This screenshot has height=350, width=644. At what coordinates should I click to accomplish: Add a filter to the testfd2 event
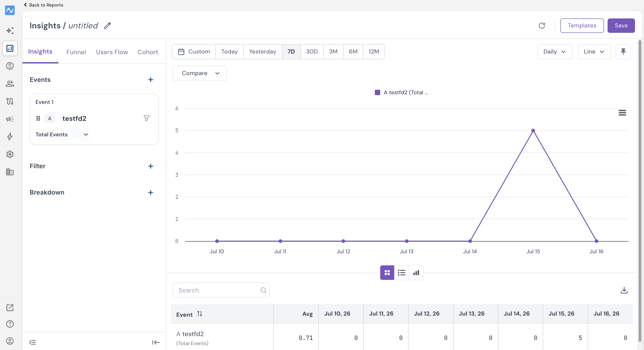tap(147, 118)
